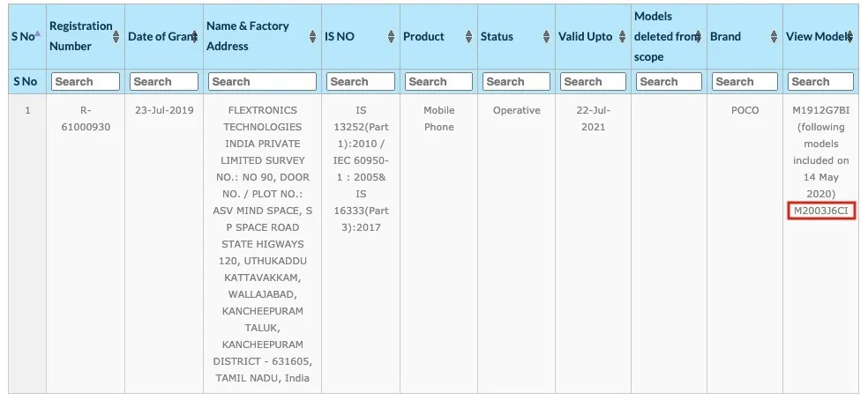The image size is (868, 400).
Task: Click registration number R-61000930 cell
Action: pos(85,119)
